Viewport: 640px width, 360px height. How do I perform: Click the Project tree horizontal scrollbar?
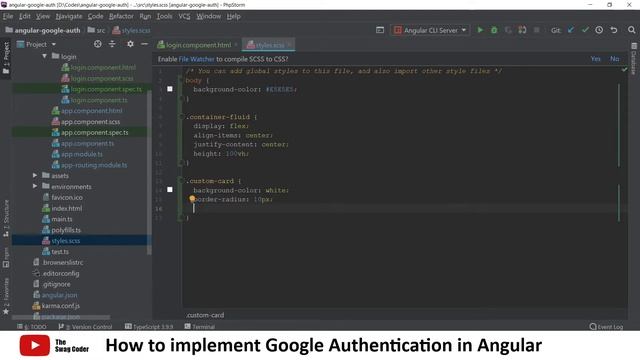pos(61,317)
